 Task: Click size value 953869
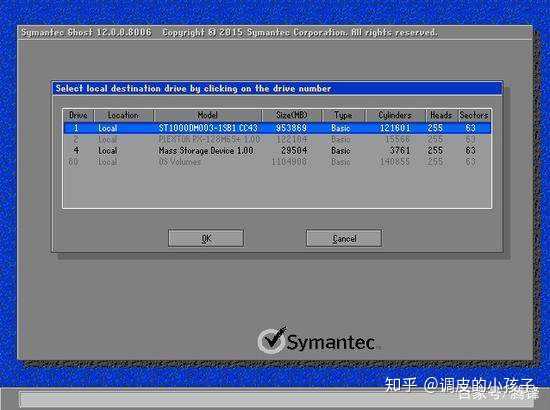[x=291, y=128]
